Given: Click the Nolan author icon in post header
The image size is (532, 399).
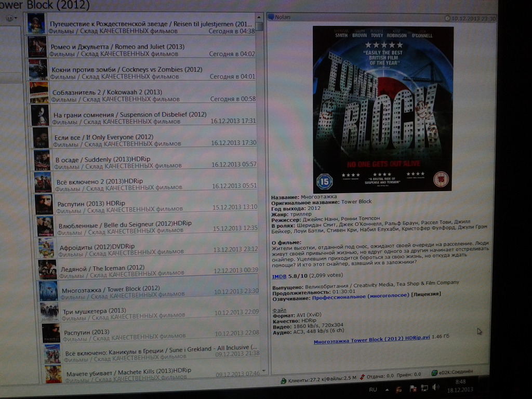Looking at the screenshot, I should (x=271, y=17).
